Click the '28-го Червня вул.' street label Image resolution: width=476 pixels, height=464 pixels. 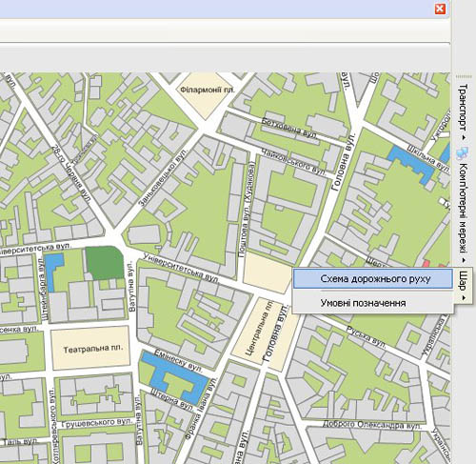(71, 174)
